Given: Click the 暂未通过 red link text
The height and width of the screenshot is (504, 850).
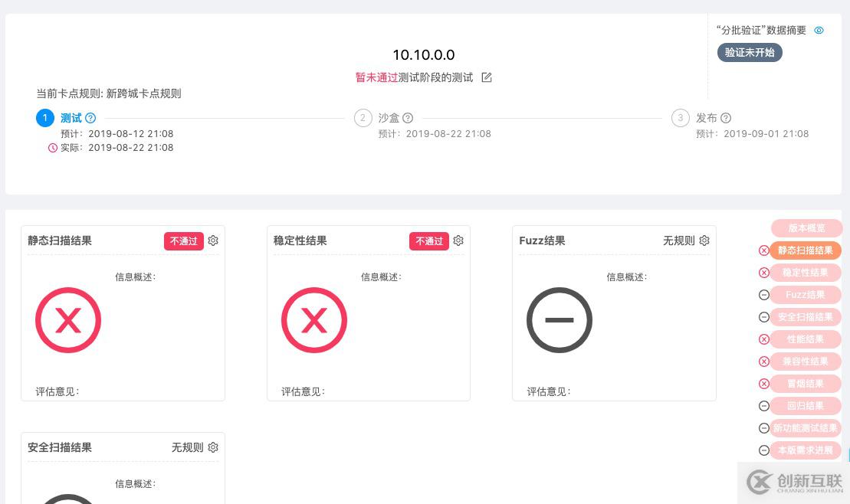Looking at the screenshot, I should [x=376, y=77].
